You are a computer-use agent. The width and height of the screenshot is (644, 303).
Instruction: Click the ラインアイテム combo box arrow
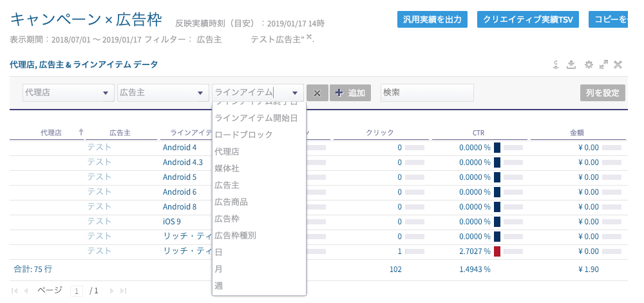click(x=295, y=93)
